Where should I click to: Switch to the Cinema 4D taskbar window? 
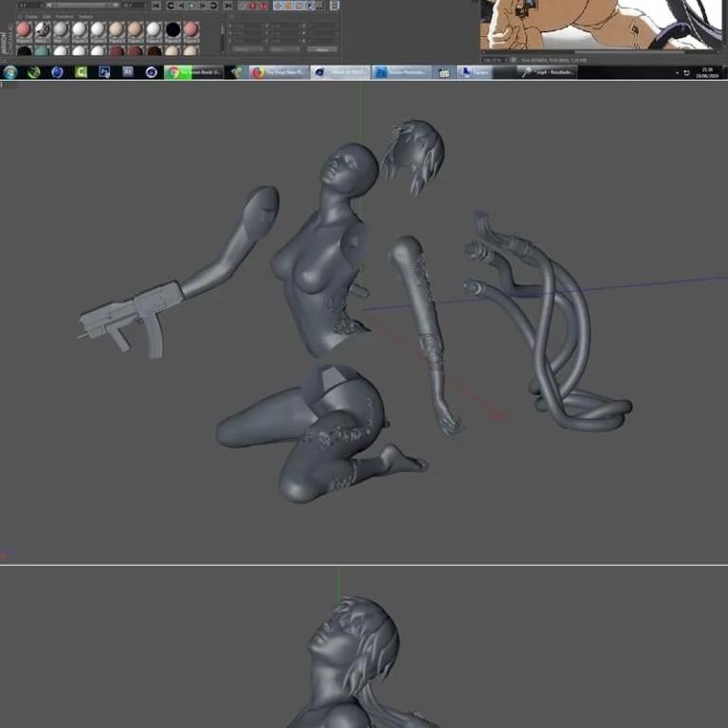340,72
